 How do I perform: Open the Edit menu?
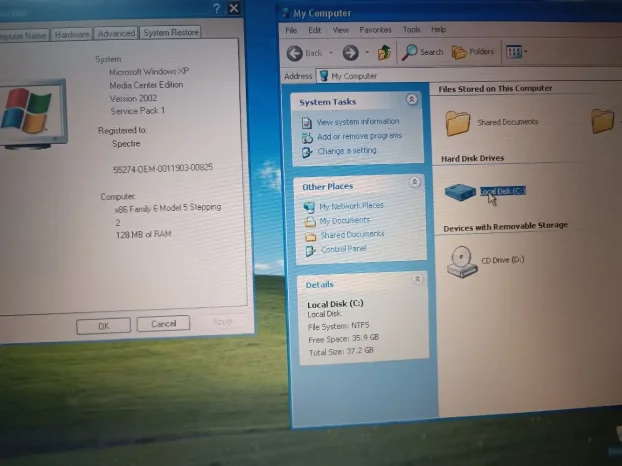pos(315,30)
